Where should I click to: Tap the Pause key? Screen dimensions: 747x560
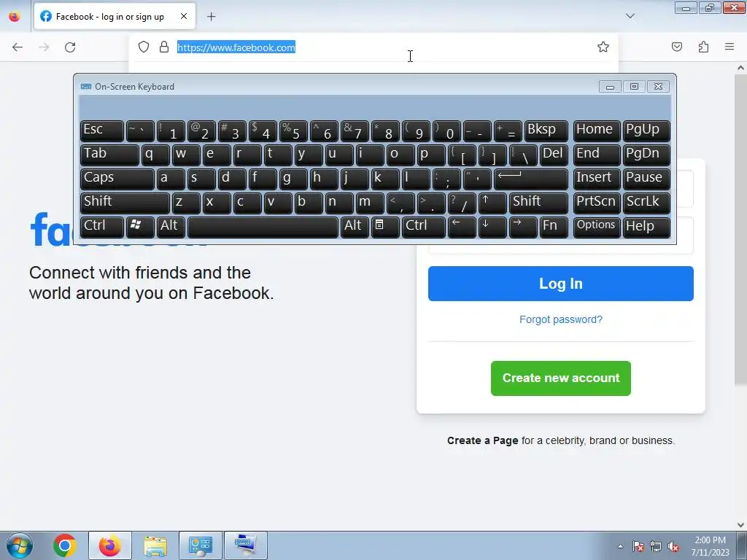coord(646,179)
